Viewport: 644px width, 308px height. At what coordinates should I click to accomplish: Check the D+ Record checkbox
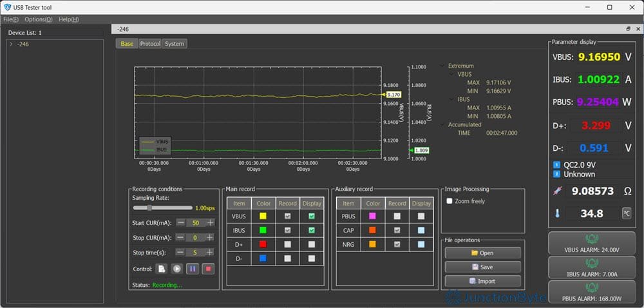coord(288,244)
